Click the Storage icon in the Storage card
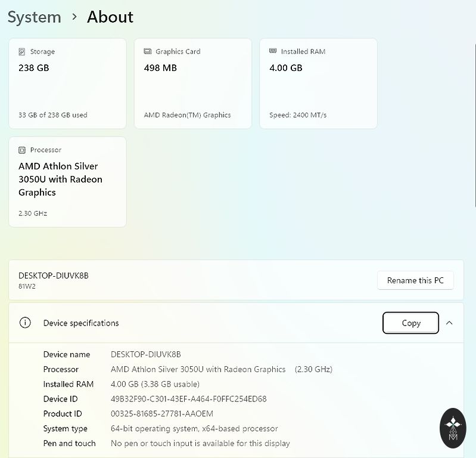 22,52
